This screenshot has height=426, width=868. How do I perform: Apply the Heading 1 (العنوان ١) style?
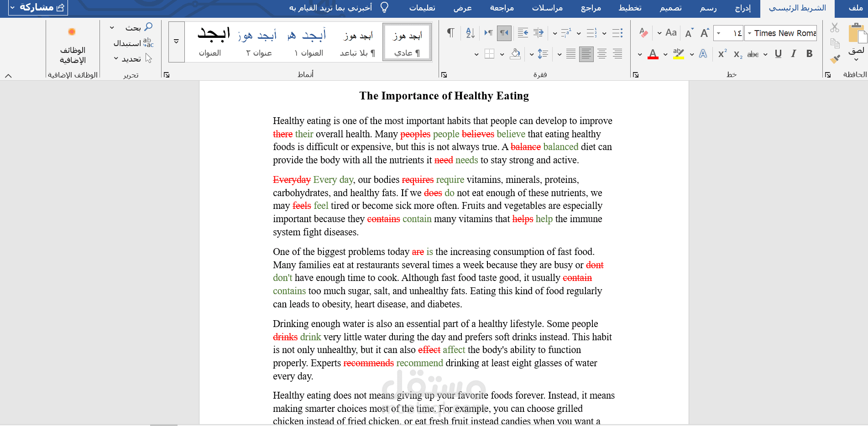point(309,42)
